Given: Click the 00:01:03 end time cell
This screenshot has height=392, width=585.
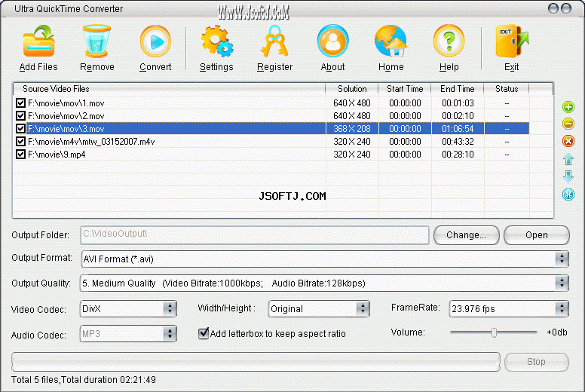Looking at the screenshot, I should coord(458,103).
